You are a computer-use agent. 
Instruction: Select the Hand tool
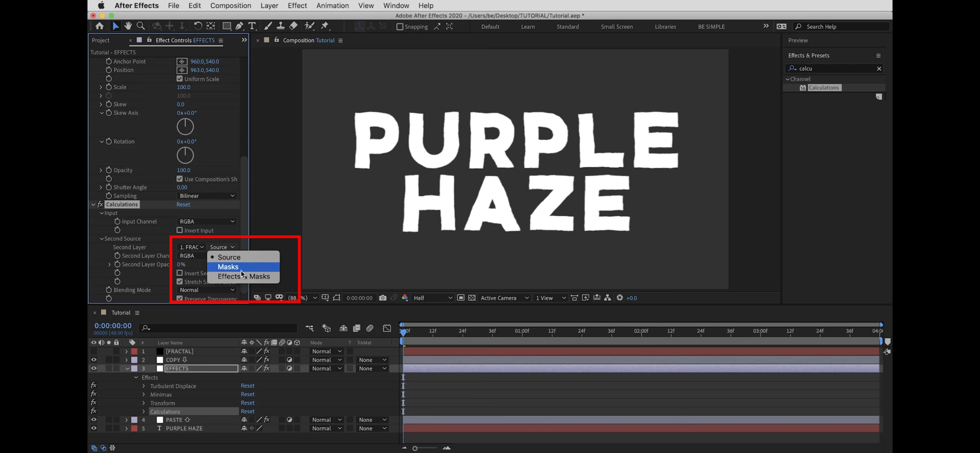(128, 26)
